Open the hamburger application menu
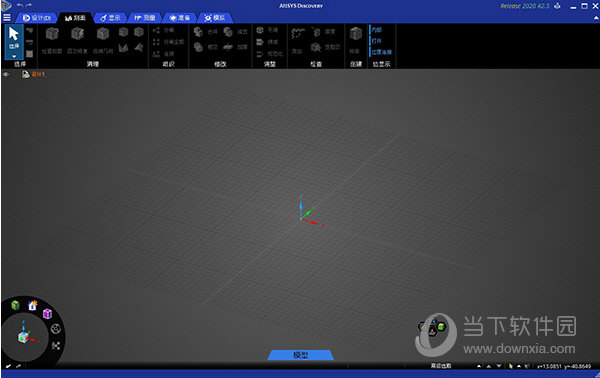Image resolution: width=600 pixels, height=378 pixels. (x=7, y=17)
